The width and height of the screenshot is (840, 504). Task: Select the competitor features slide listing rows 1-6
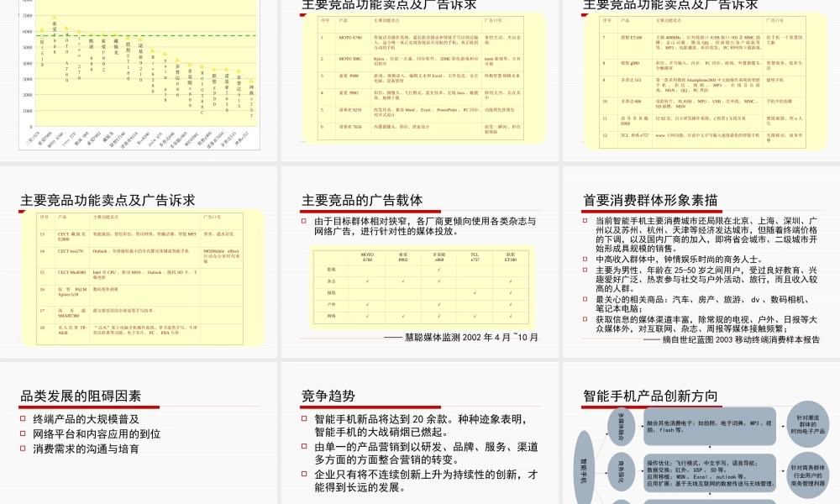pos(420,81)
